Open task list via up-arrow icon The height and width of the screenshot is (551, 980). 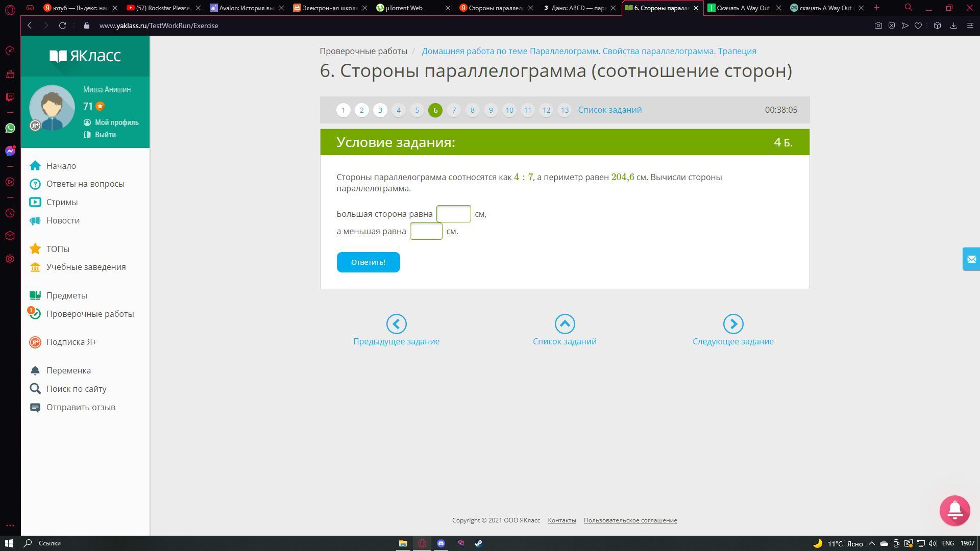click(x=565, y=324)
